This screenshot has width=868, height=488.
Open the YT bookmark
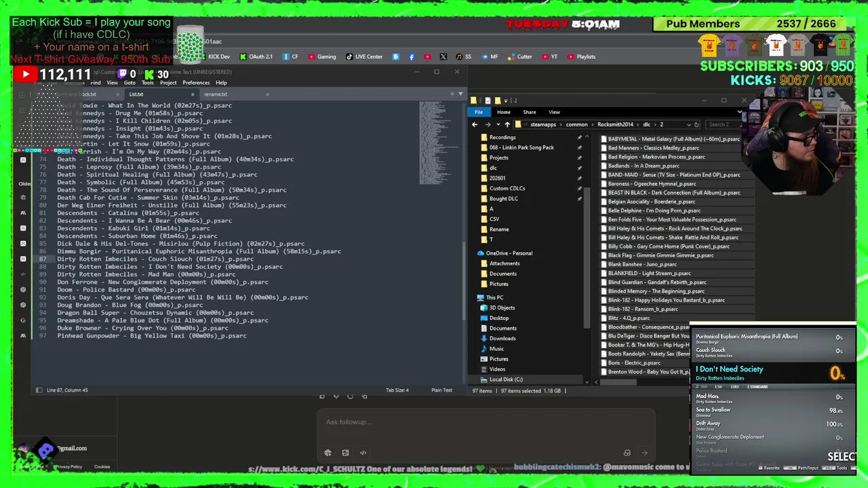coord(550,57)
